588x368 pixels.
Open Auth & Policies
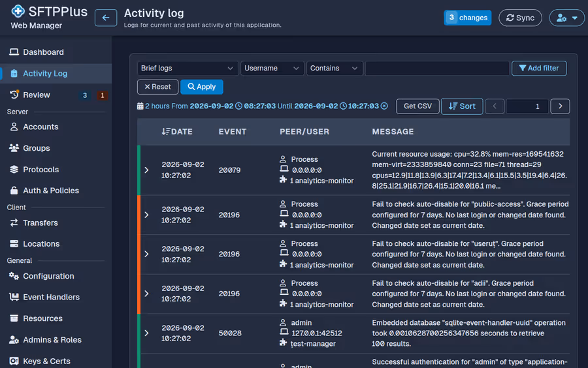[56, 191]
